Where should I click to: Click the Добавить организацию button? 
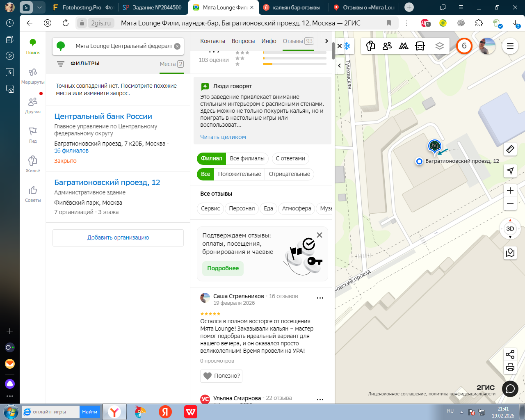pyautogui.click(x=118, y=238)
